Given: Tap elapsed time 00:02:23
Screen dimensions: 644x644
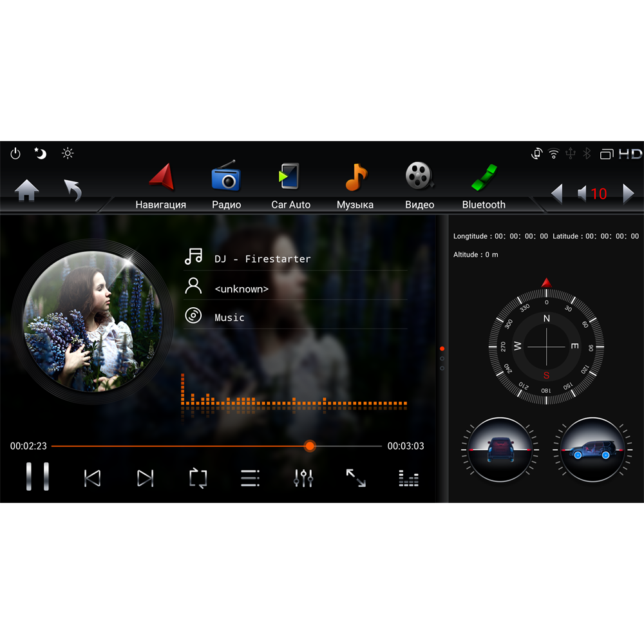Looking at the screenshot, I should click(x=28, y=446).
